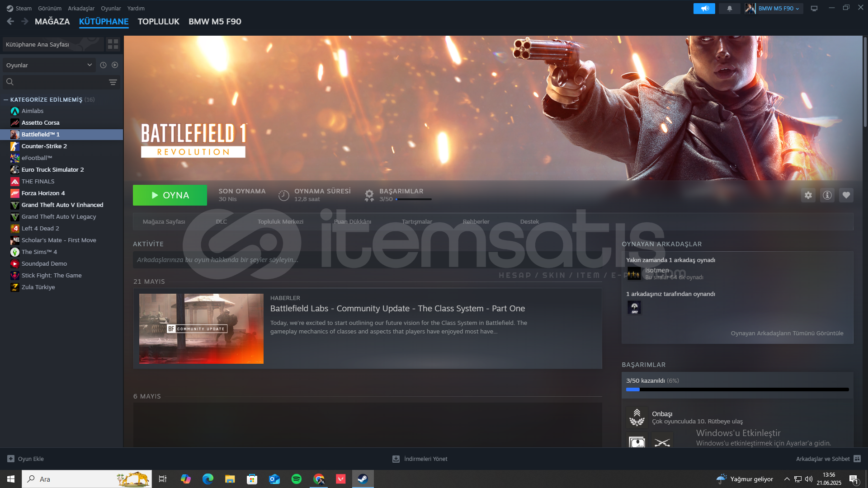Open File Explorer from the taskbar
Image resolution: width=868 pixels, height=488 pixels.
(230, 479)
